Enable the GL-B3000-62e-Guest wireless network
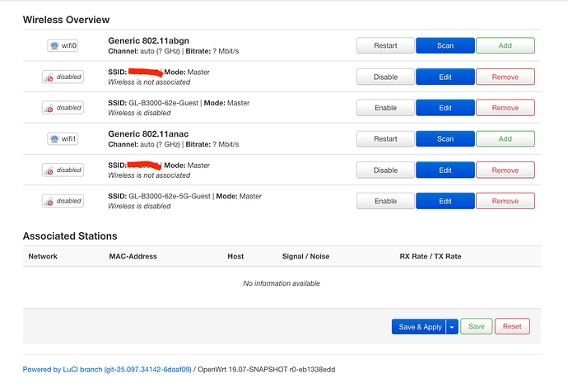Image resolution: width=568 pixels, height=392 pixels. click(385, 108)
